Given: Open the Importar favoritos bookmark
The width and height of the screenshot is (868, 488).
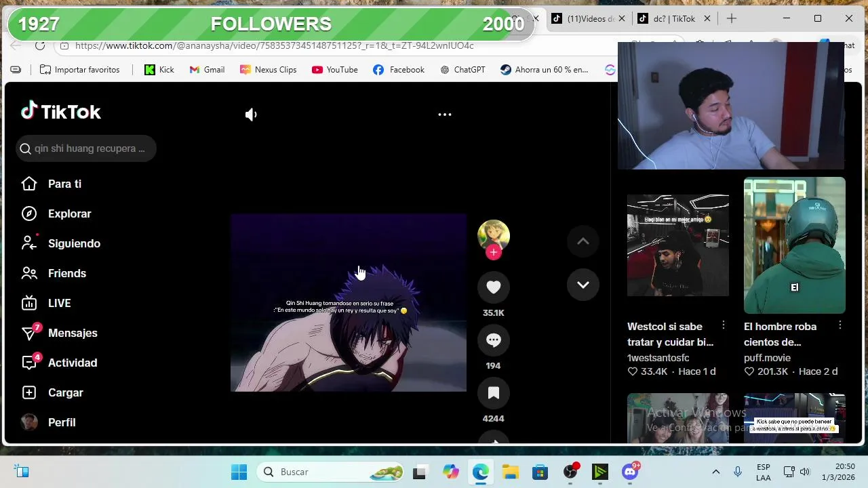Looking at the screenshot, I should 79,70.
